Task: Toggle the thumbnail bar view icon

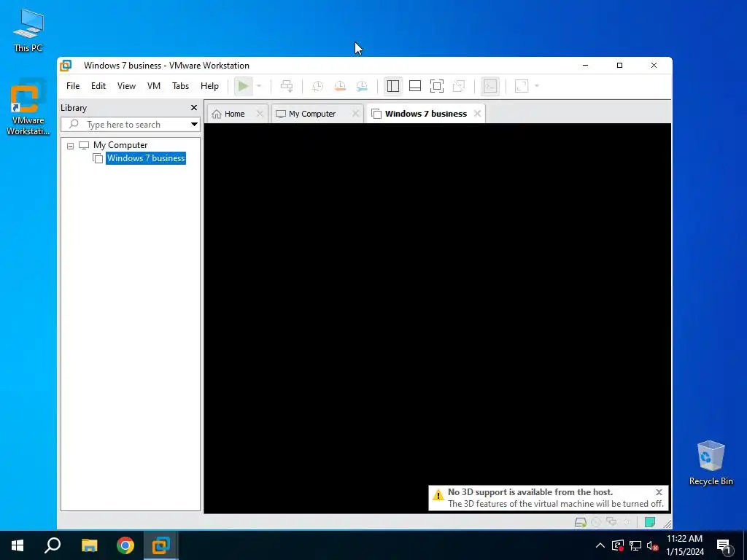Action: (x=415, y=86)
